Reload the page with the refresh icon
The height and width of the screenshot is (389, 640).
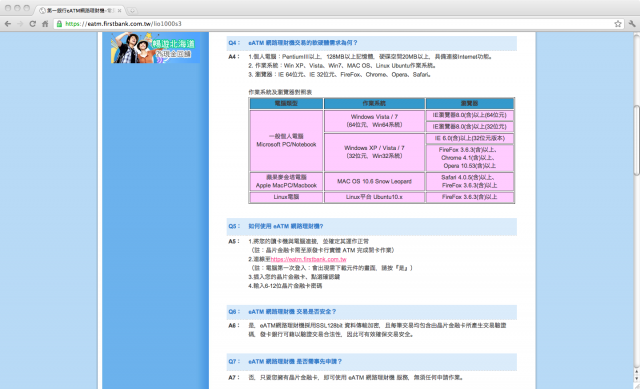click(33, 24)
